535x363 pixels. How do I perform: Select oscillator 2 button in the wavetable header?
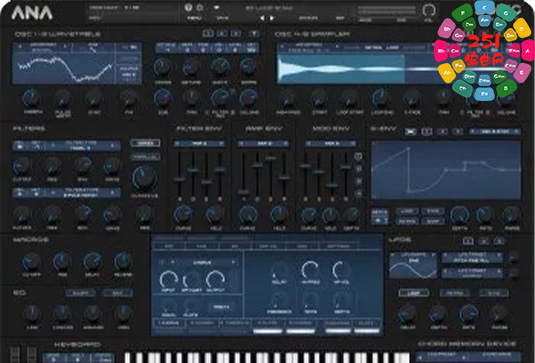(222, 33)
